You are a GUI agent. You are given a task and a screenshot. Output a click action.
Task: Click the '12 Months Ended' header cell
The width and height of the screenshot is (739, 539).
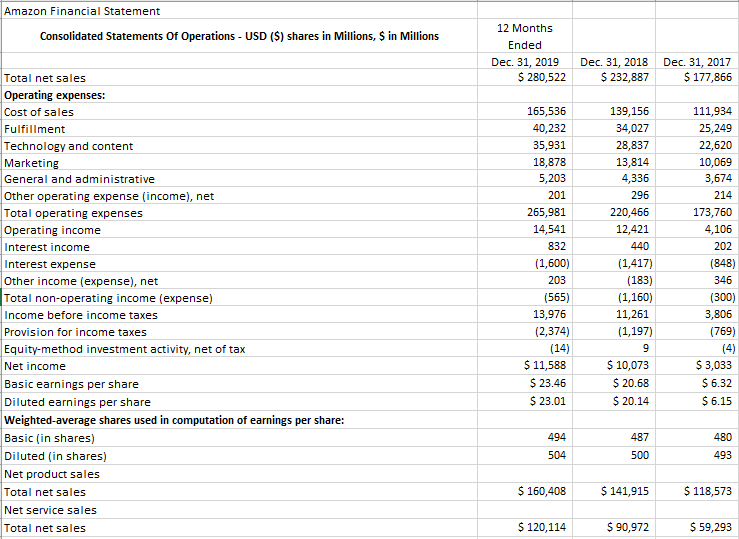[x=525, y=36]
